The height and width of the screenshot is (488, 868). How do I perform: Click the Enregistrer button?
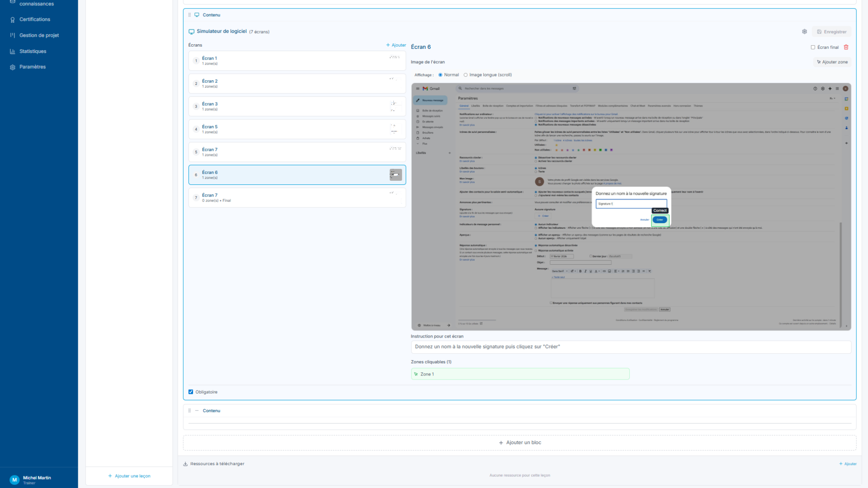832,32
